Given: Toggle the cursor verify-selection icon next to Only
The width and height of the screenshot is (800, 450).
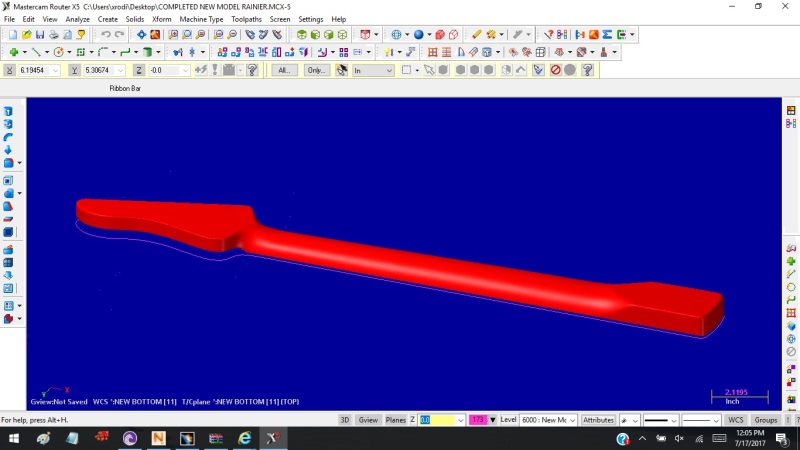Looking at the screenshot, I should (341, 70).
